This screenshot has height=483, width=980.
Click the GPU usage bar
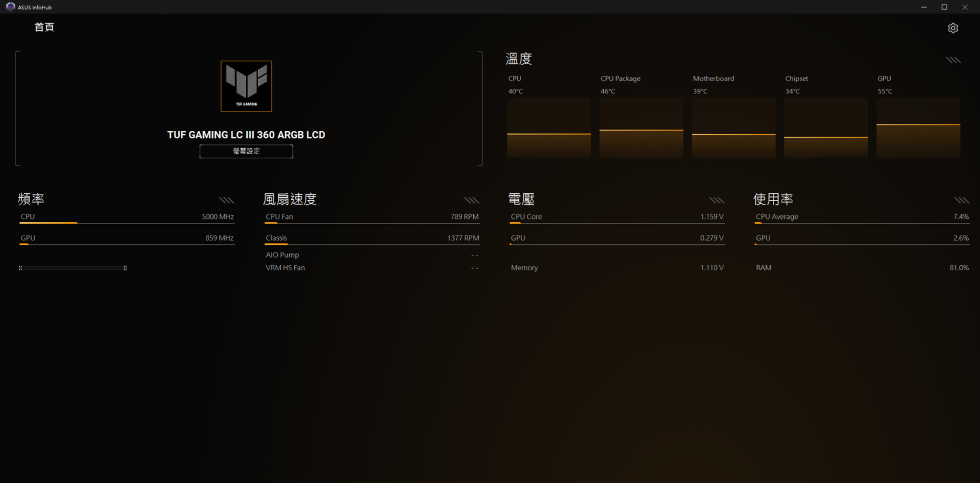862,244
